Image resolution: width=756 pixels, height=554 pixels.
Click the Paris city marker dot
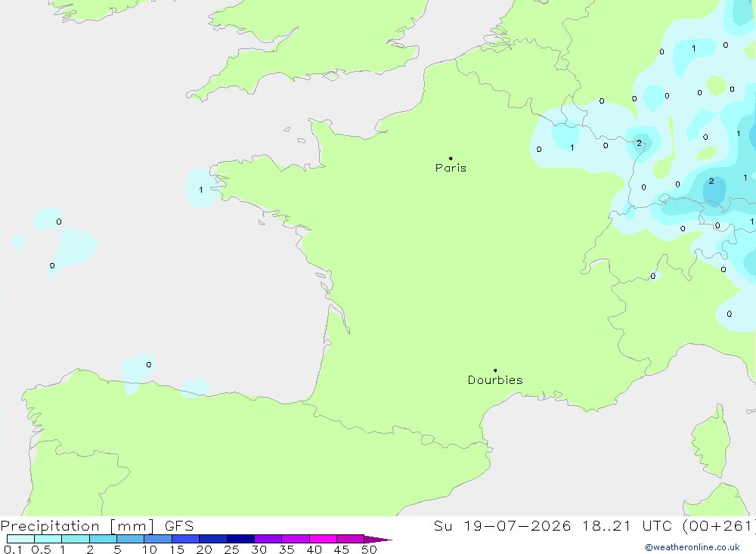point(451,158)
